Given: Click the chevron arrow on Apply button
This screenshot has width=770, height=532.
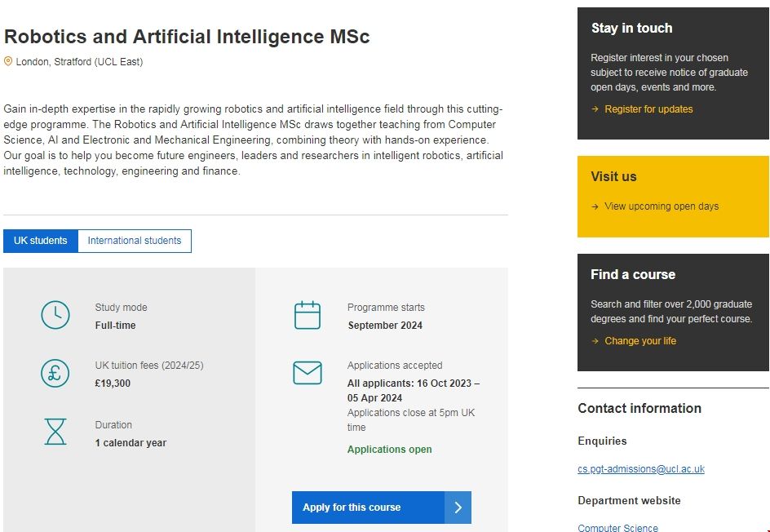Looking at the screenshot, I should [x=458, y=508].
